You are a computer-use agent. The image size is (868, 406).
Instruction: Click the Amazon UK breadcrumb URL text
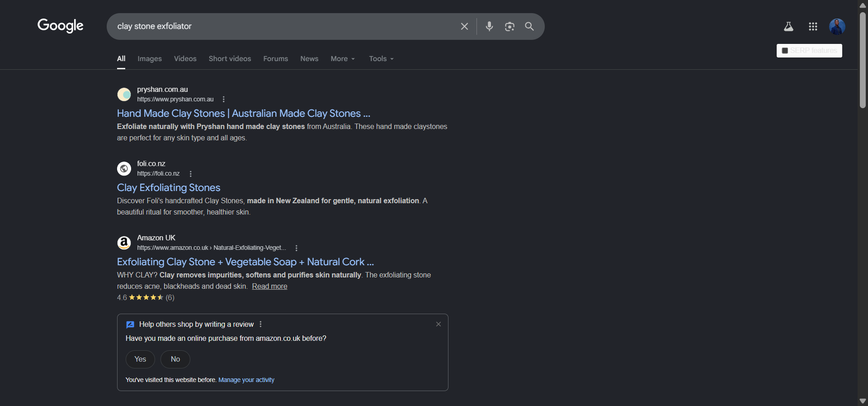(x=212, y=248)
